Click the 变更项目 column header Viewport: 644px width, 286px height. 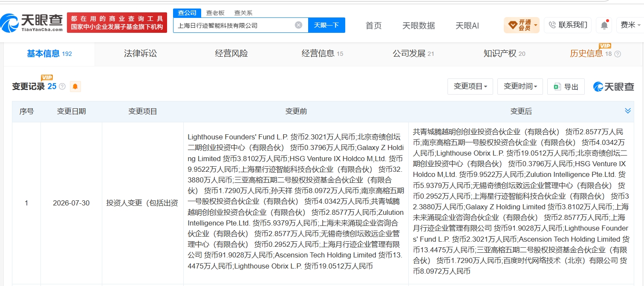click(x=143, y=111)
